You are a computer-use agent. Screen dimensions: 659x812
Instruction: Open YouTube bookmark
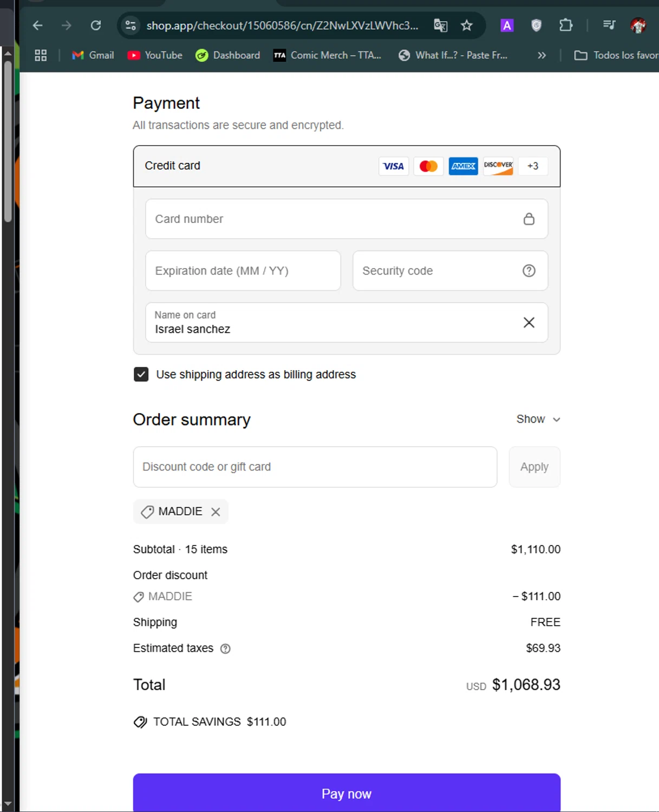click(155, 55)
